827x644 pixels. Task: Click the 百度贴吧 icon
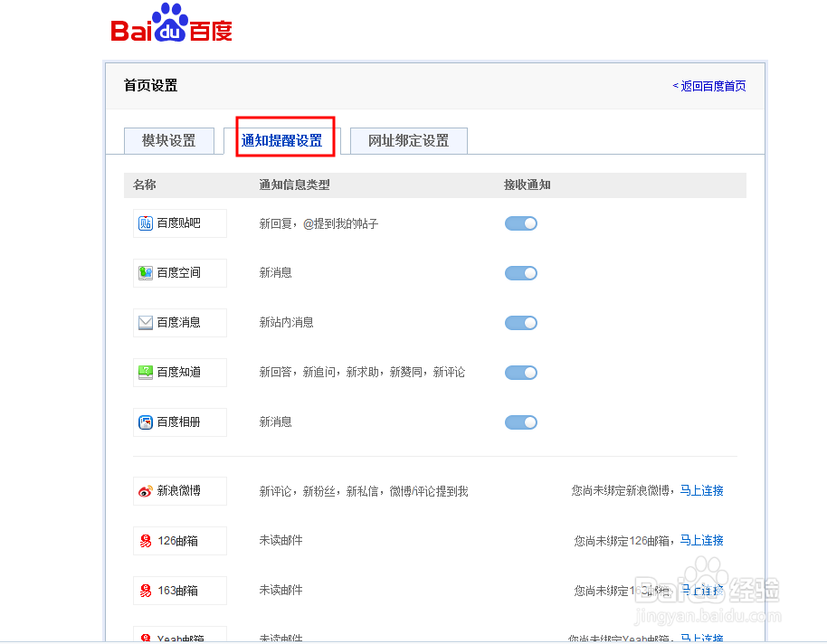click(146, 223)
